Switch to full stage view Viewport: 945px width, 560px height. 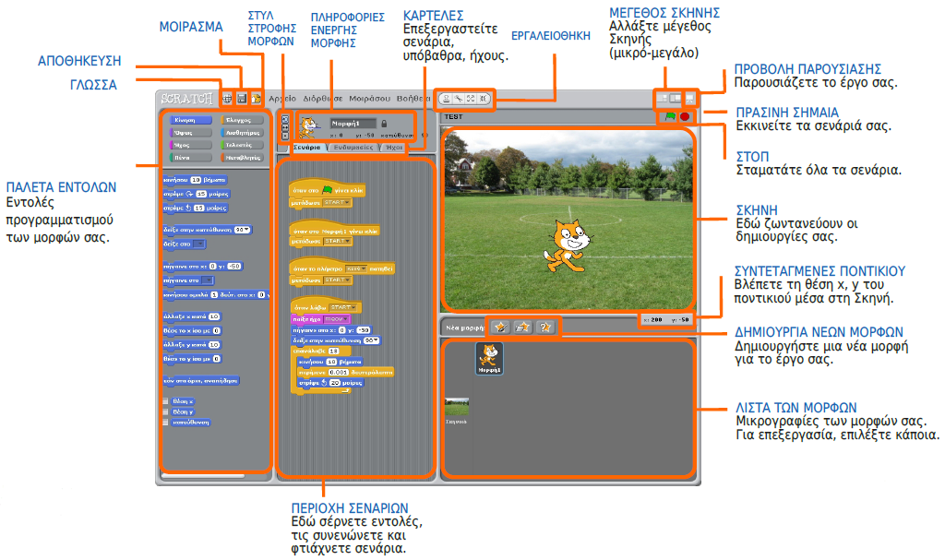[x=676, y=99]
